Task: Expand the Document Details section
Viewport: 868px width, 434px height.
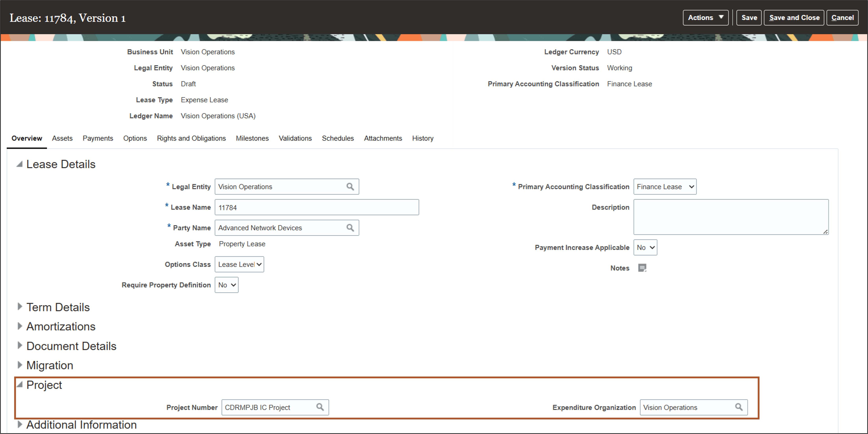Action: pyautogui.click(x=20, y=345)
